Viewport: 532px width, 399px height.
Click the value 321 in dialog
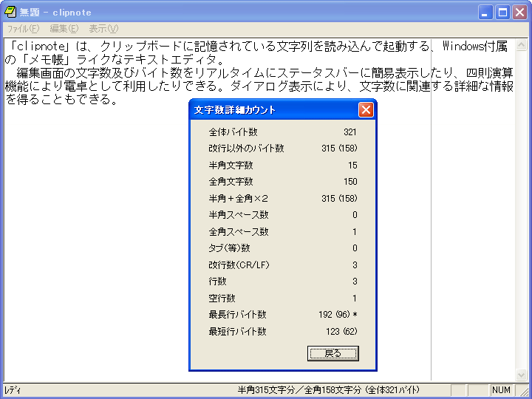pos(350,132)
